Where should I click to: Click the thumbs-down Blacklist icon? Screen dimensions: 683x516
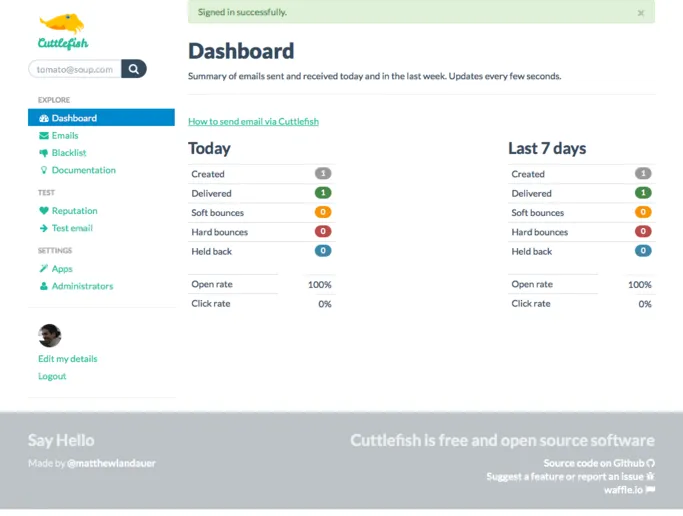[44, 153]
